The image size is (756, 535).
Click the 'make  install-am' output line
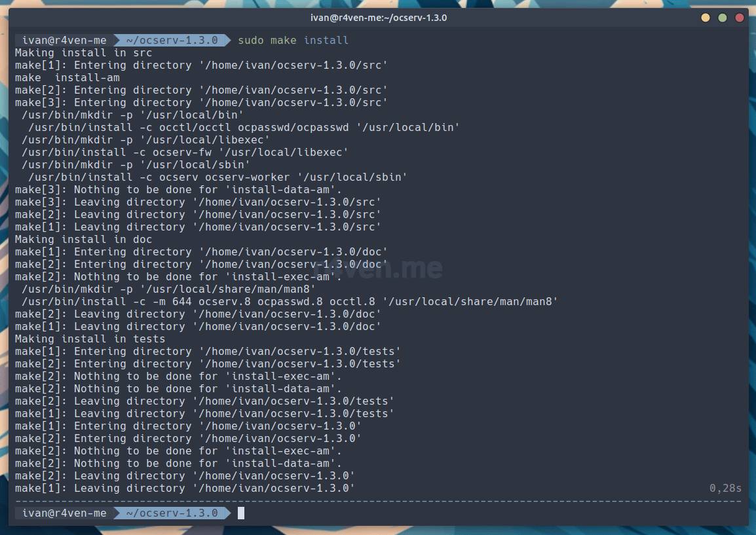click(67, 78)
